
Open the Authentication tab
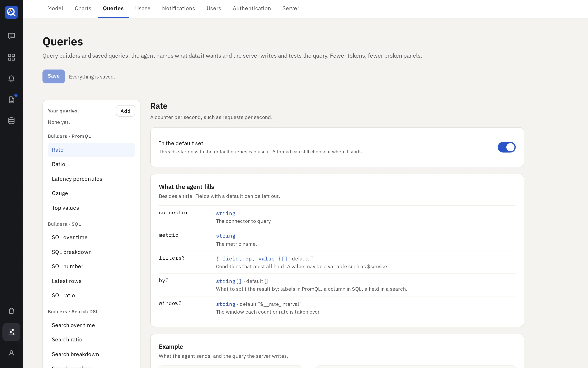[252, 9]
